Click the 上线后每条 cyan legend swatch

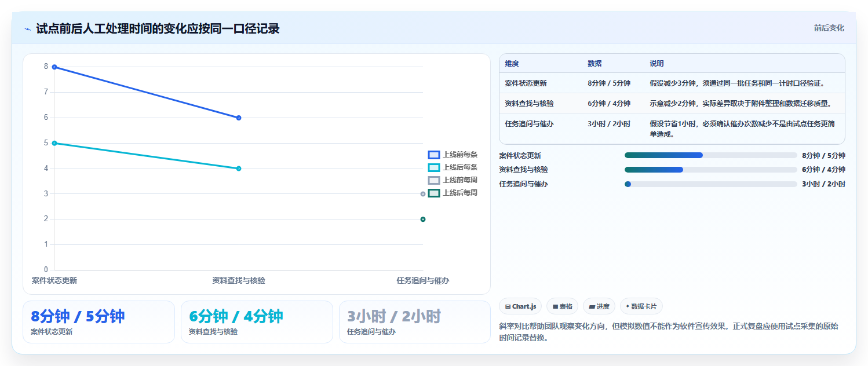pos(434,167)
